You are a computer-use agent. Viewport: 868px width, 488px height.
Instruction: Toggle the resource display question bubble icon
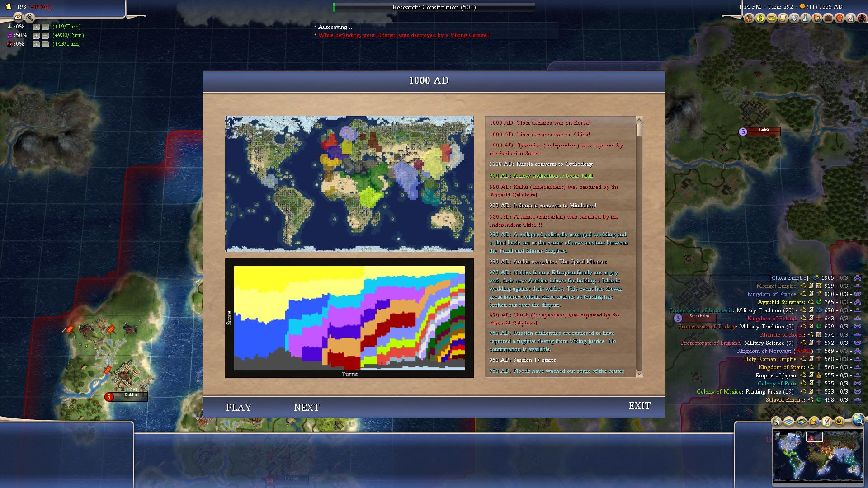840,422
